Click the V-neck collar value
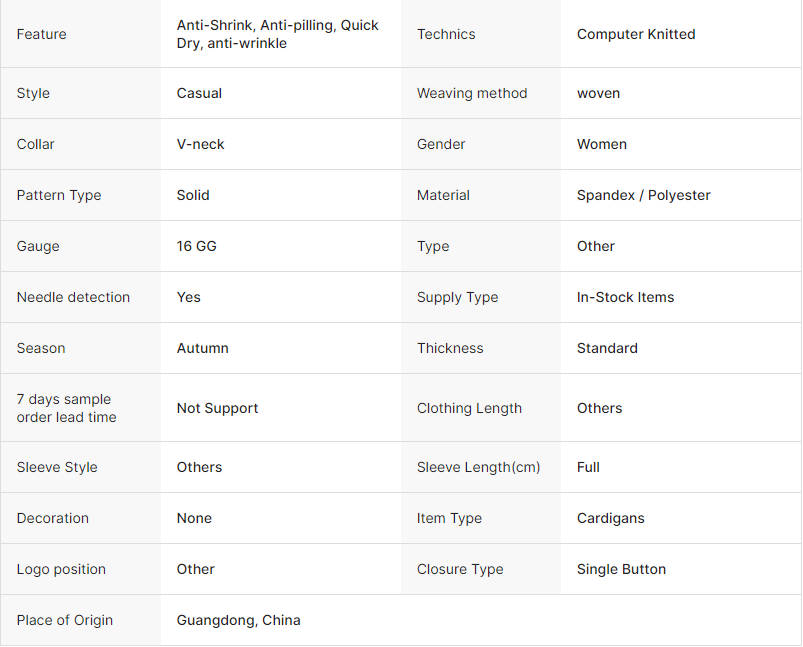Viewport: 803px width, 647px height. pyautogui.click(x=200, y=144)
